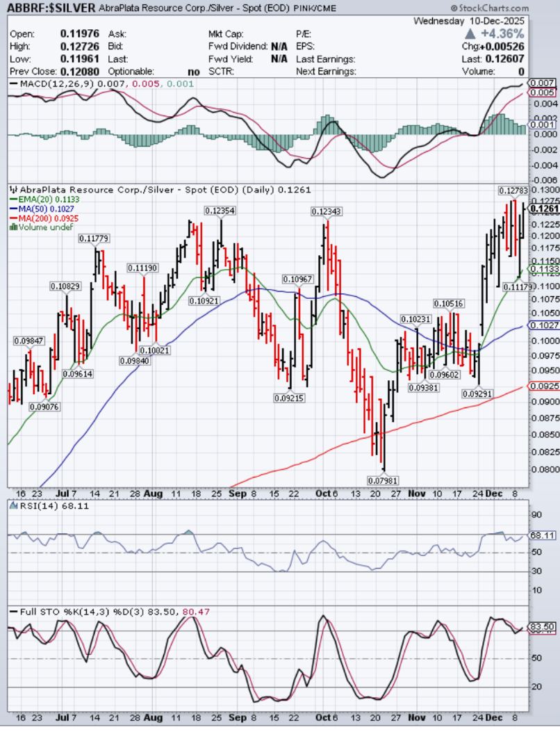Click the Last value 0.12607
560x732 pixels.
pos(505,59)
